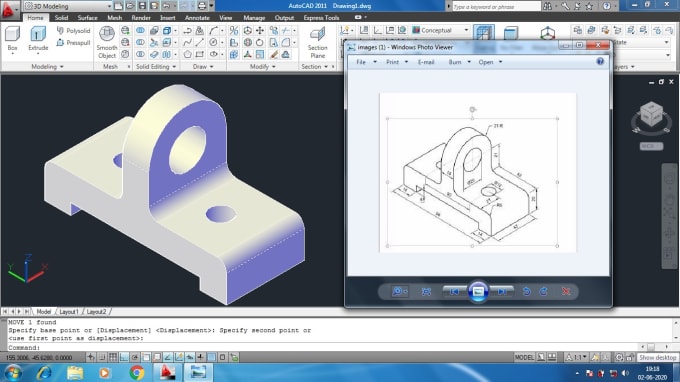Toggle Object Snap in status bar
680x382 pixels.
tap(146, 357)
